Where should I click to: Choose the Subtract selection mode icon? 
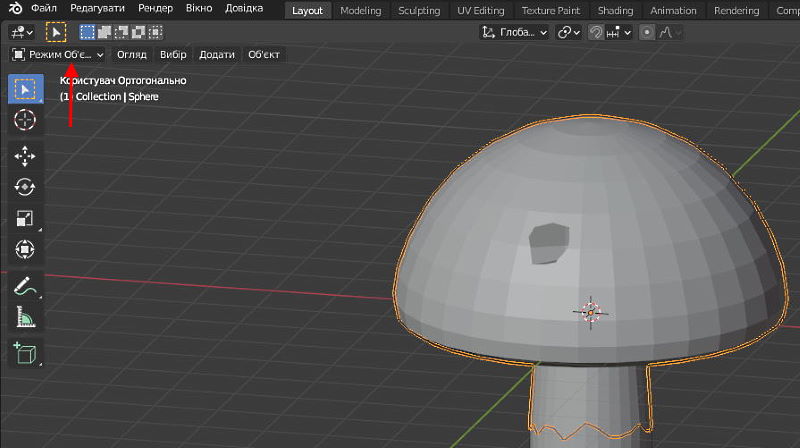tap(121, 33)
